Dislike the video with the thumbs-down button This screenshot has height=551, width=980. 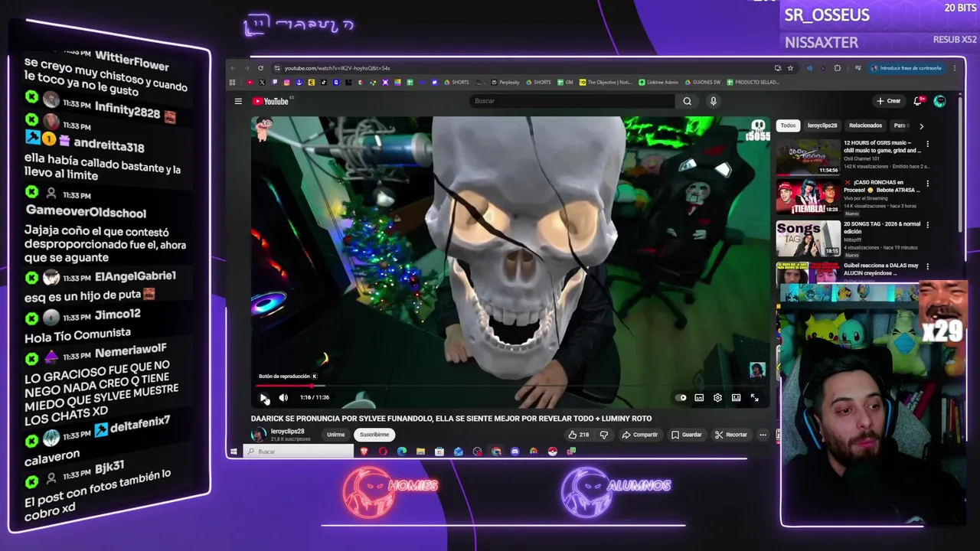click(604, 435)
